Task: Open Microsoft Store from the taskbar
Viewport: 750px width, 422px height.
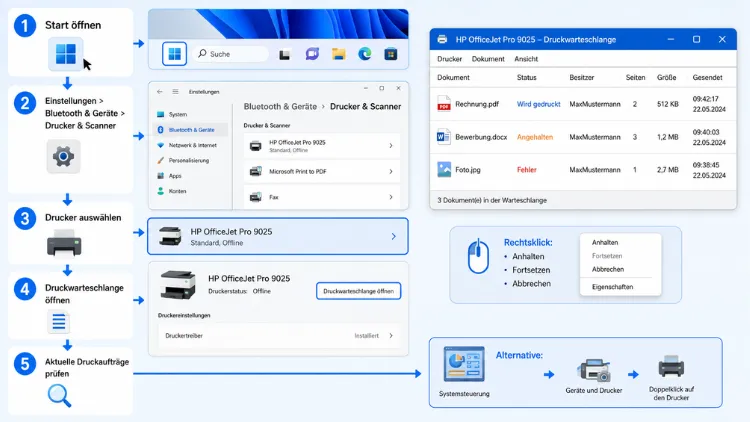Action: pyautogui.click(x=391, y=54)
